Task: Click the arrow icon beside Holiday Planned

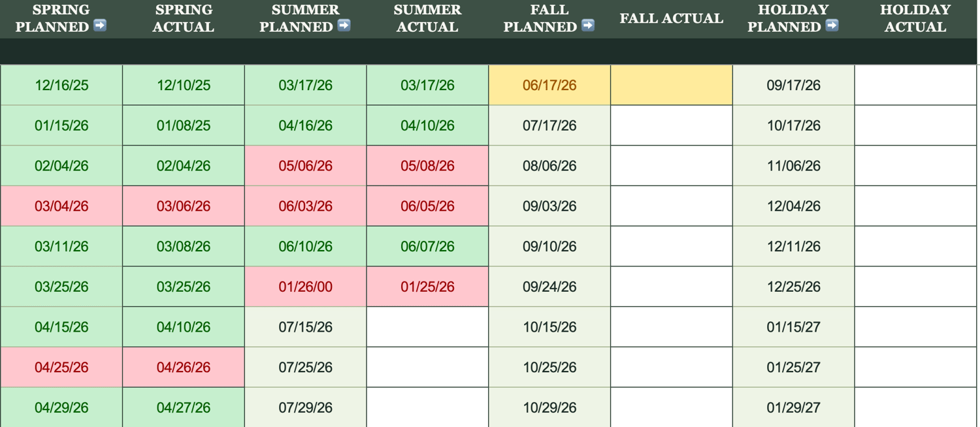Action: (x=832, y=25)
